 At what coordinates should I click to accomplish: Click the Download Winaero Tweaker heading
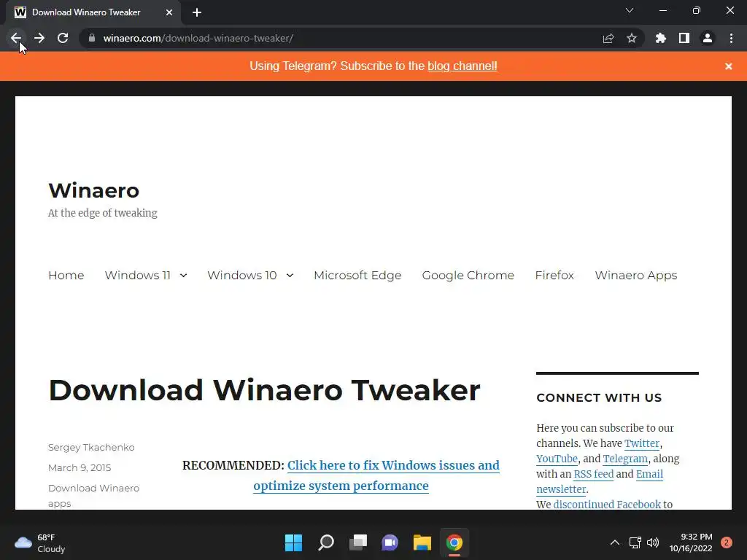coord(264,390)
